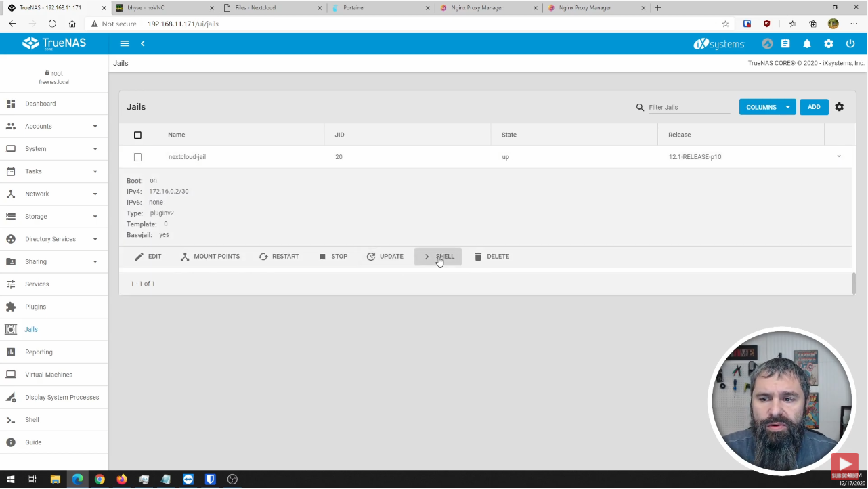Open the browser Collections icon
The image size is (868, 489).
[812, 24]
